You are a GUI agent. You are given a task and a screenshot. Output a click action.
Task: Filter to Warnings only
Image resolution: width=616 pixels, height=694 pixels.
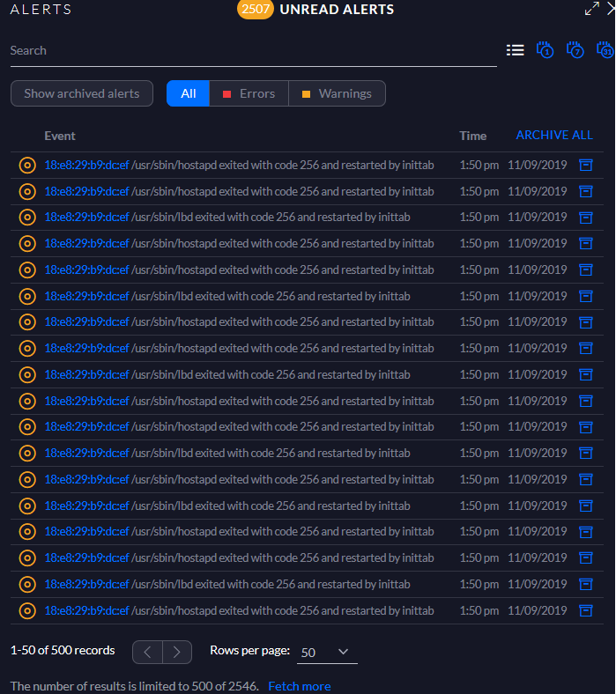click(337, 93)
